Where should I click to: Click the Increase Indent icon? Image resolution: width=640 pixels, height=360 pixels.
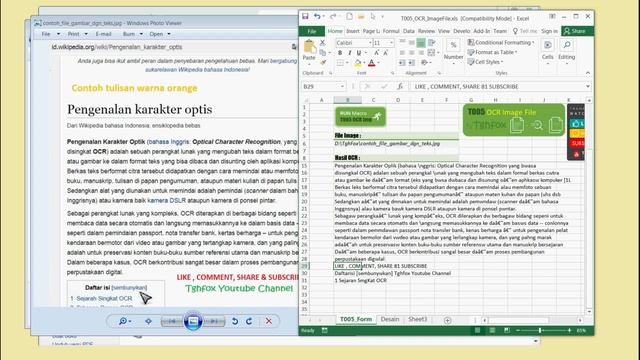411,62
